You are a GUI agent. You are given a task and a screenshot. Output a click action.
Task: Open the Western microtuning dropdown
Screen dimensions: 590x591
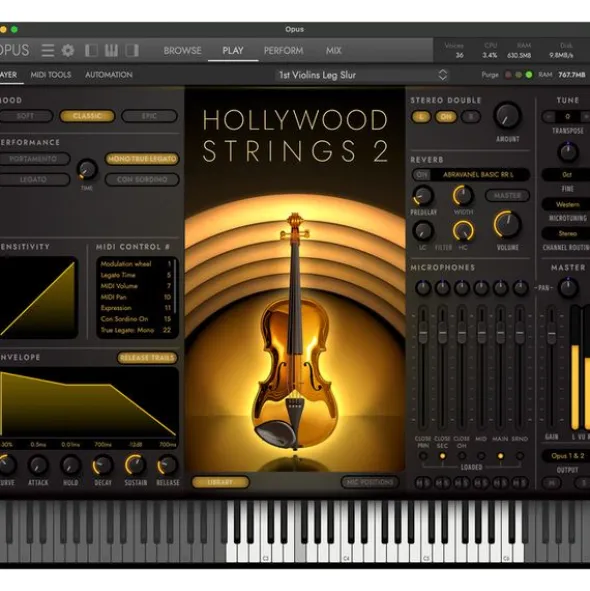(567, 204)
